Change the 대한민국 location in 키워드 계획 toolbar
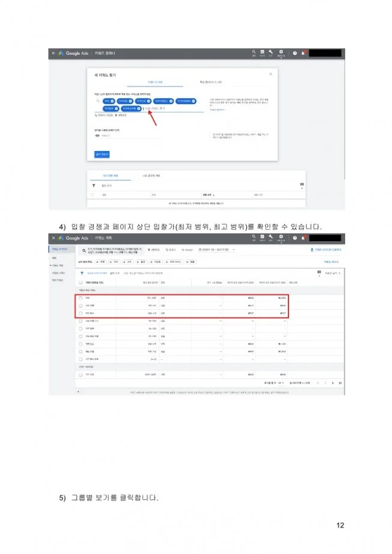392x554 pixels. 154,250
